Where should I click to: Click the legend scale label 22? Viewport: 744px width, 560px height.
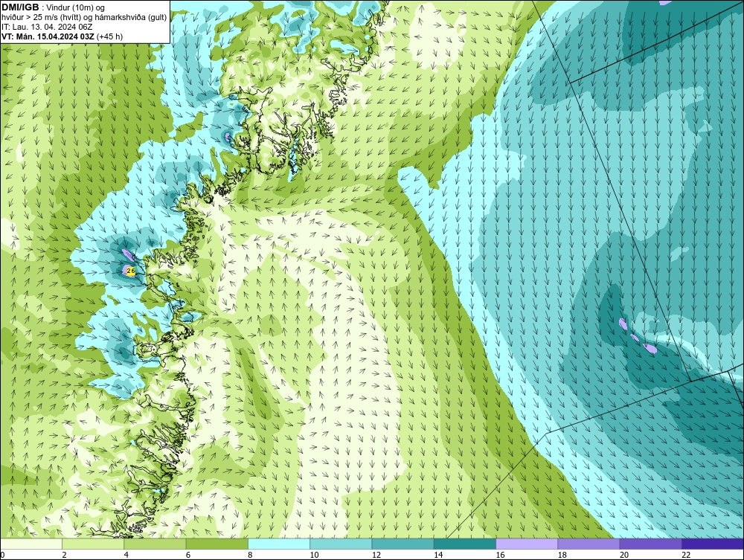click(x=686, y=555)
